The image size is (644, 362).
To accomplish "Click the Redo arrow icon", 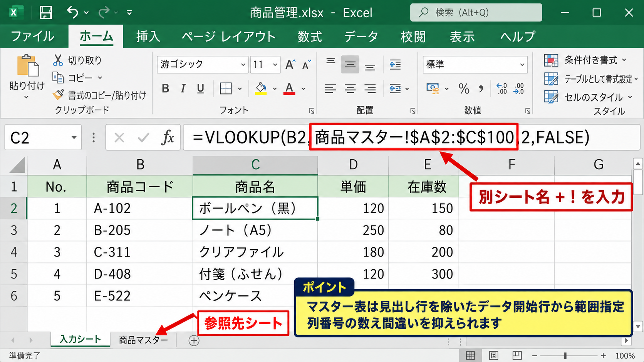I will (x=104, y=13).
